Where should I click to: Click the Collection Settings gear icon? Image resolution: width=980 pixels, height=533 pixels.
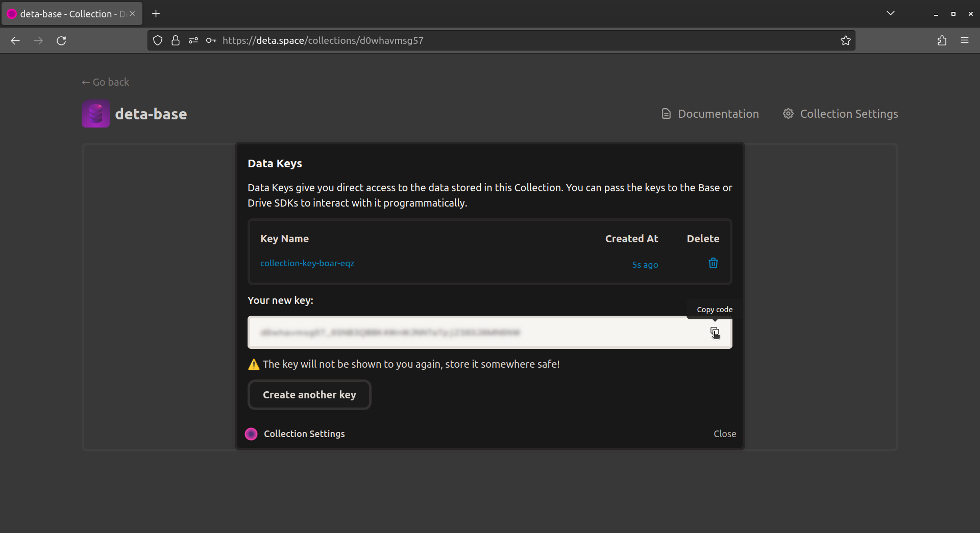click(x=789, y=114)
